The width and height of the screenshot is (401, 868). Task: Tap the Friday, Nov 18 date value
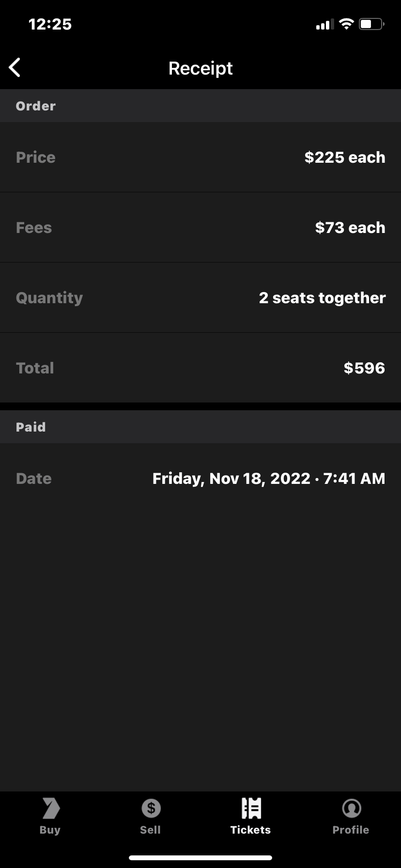[x=269, y=479]
